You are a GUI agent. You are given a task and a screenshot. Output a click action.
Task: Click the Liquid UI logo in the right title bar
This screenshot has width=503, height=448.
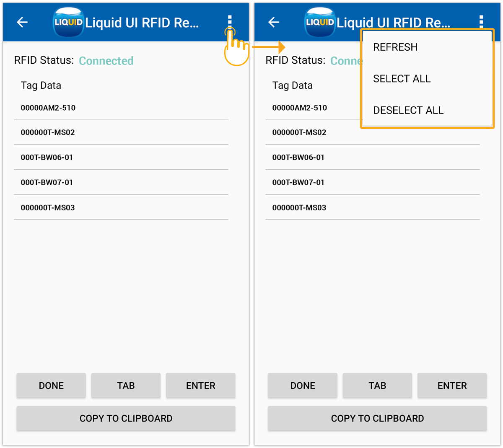click(319, 22)
